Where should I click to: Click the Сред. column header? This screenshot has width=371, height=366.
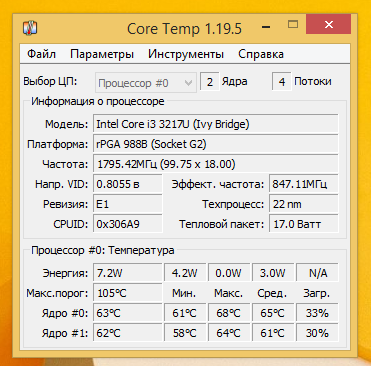coord(272,294)
